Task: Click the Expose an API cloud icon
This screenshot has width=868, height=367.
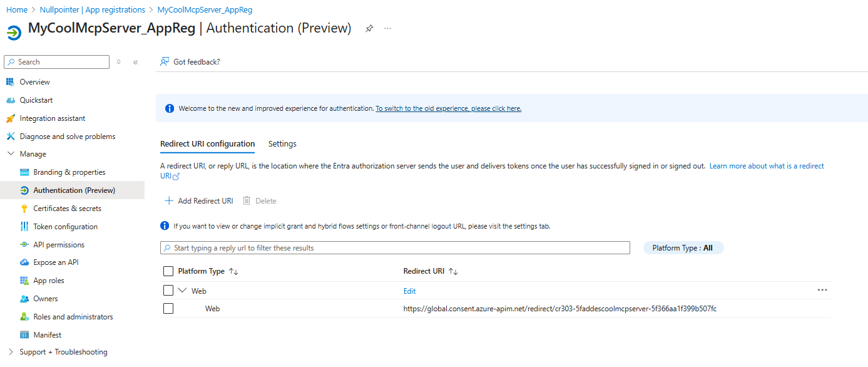Action: tap(24, 262)
